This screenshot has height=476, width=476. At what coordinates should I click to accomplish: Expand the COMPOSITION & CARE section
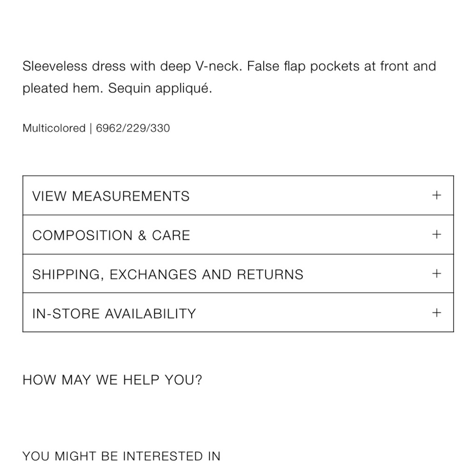[x=238, y=235]
